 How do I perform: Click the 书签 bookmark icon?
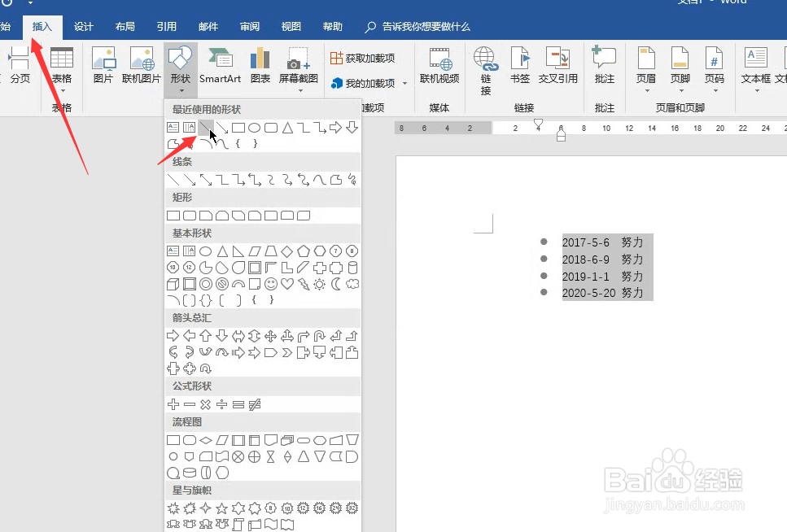pyautogui.click(x=520, y=65)
